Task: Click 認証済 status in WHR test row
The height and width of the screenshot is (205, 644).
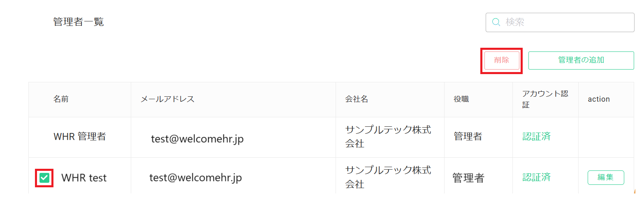Action: [537, 177]
